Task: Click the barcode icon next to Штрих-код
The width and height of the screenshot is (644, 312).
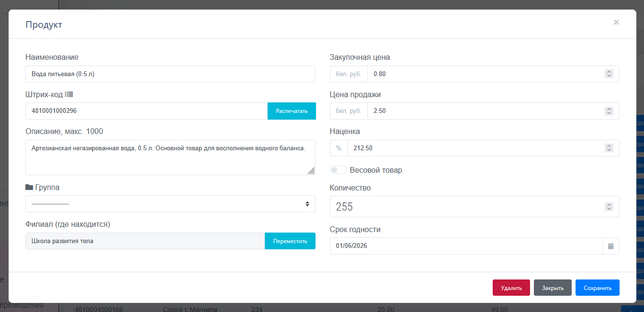Action: point(69,94)
